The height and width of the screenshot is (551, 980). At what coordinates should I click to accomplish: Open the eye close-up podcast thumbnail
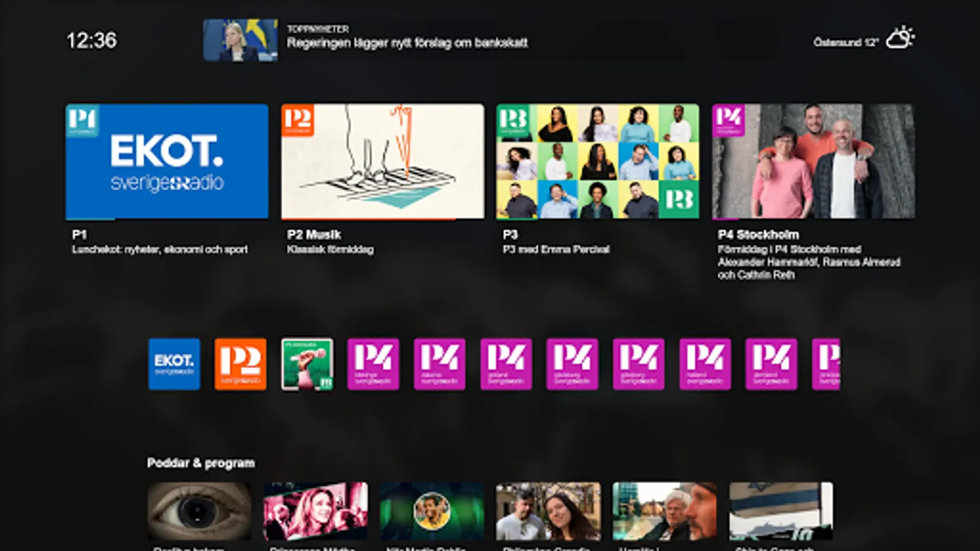point(199,511)
